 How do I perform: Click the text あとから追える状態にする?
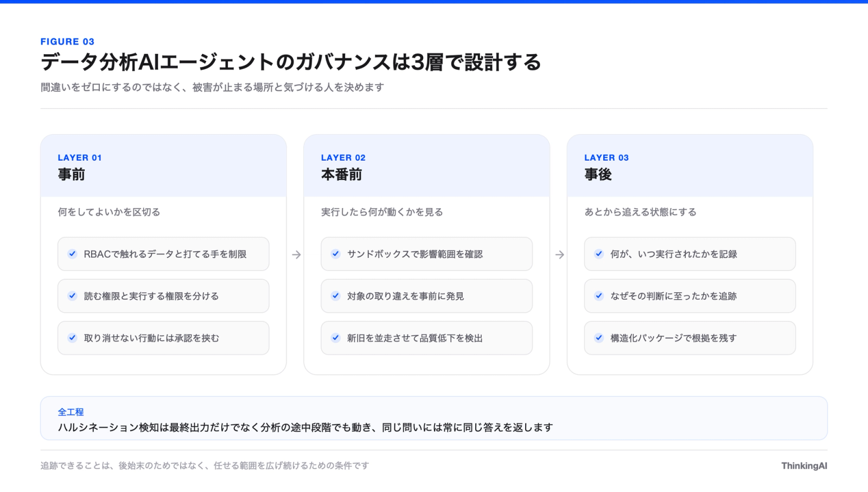pos(640,212)
